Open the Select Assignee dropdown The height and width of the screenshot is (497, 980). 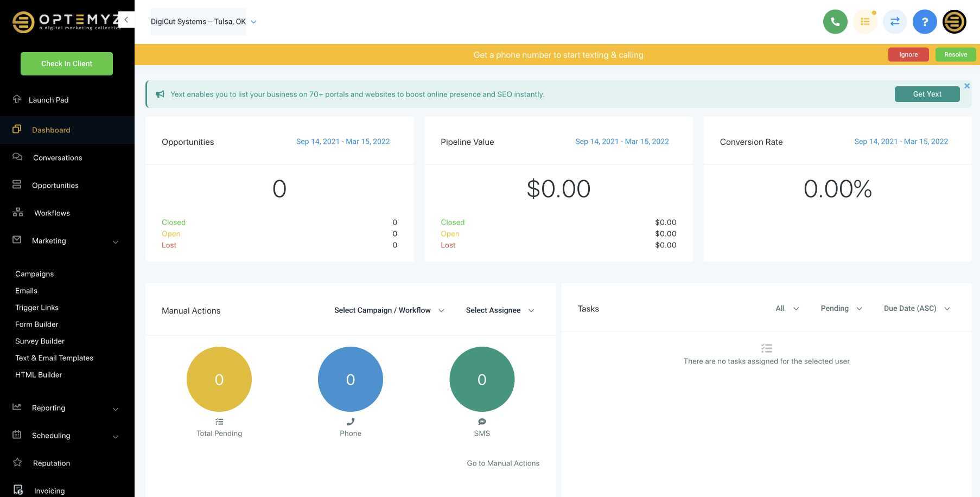(x=500, y=310)
